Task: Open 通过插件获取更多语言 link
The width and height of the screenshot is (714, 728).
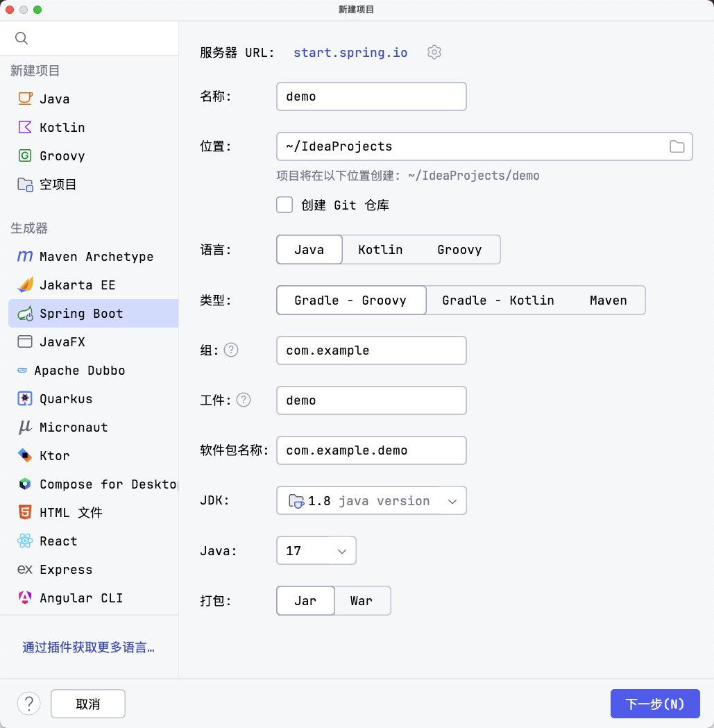Action: tap(88, 647)
